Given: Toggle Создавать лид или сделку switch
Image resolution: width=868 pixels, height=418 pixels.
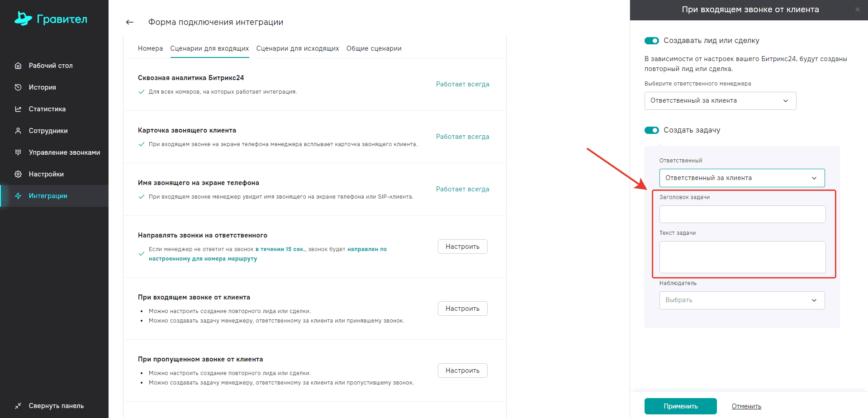Looking at the screenshot, I should pos(652,41).
